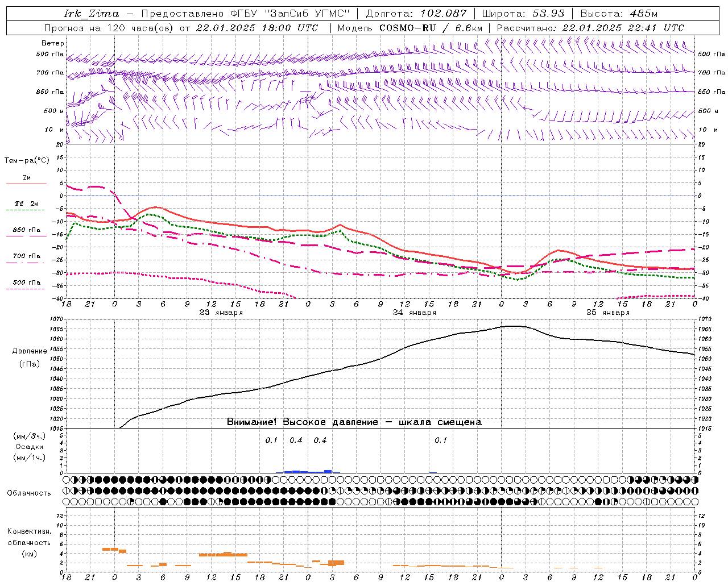The width and height of the screenshot is (728, 582).
Task: Select the 'Осадки' precipitation label
Action: (x=30, y=447)
